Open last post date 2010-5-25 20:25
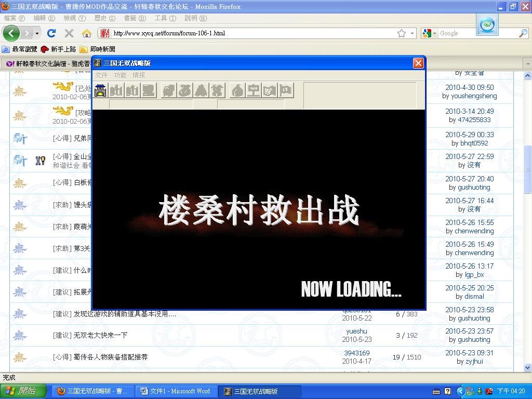The image size is (532, 399). [x=470, y=288]
